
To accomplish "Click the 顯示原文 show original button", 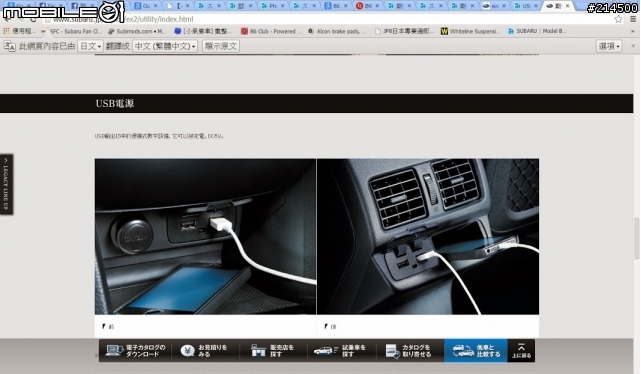I will click(221, 46).
